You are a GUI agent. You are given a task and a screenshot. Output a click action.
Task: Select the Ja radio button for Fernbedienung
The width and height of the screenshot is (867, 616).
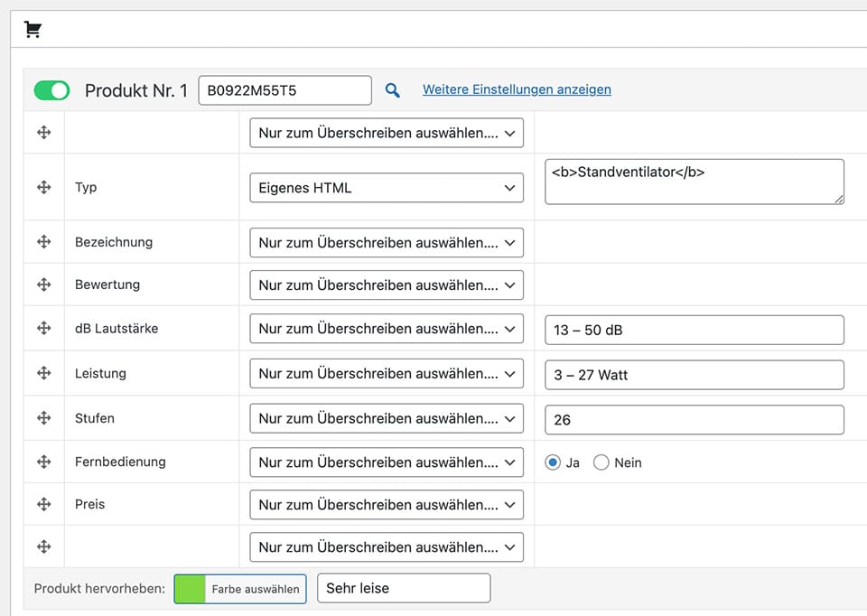coord(553,462)
